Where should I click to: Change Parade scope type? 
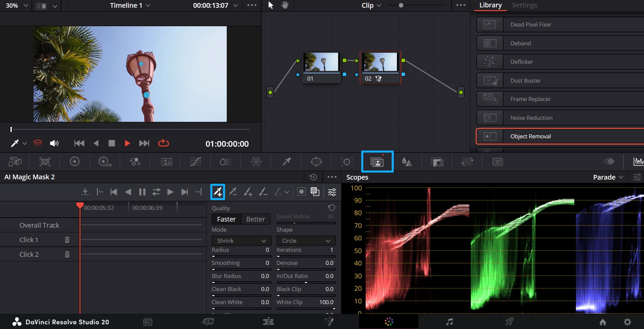click(x=607, y=177)
